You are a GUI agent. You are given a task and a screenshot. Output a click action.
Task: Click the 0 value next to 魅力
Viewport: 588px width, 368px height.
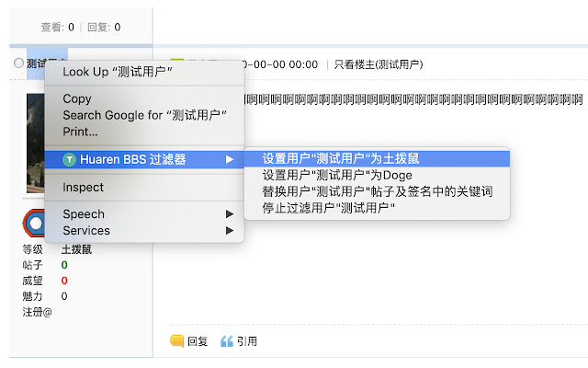(64, 296)
